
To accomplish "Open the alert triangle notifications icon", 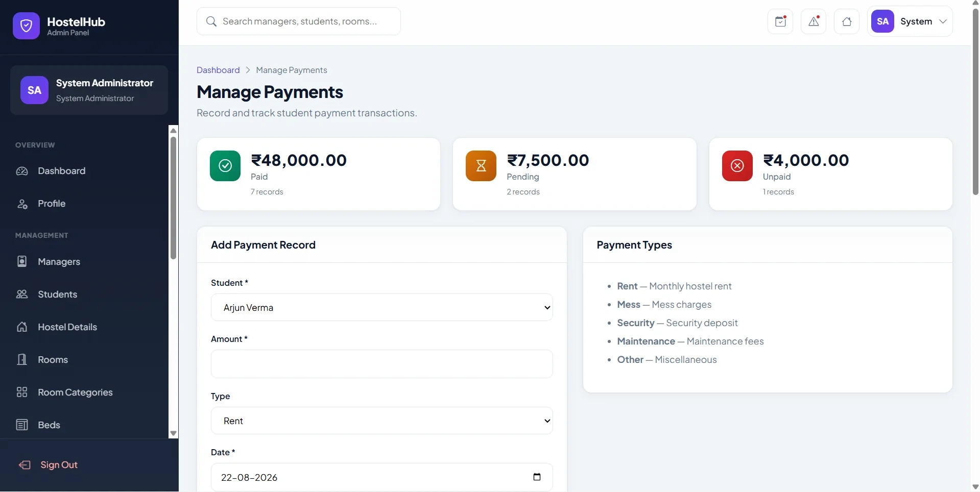I will 813,21.
